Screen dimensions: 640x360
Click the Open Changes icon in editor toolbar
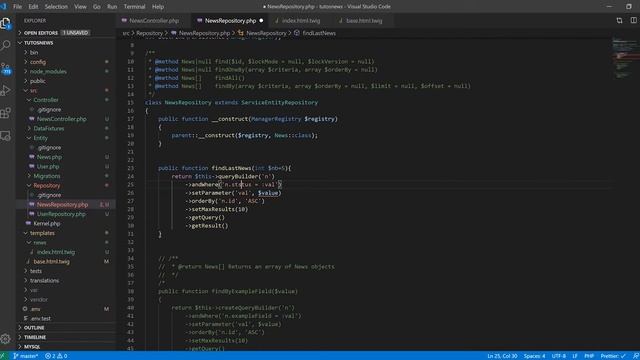pos(619,20)
